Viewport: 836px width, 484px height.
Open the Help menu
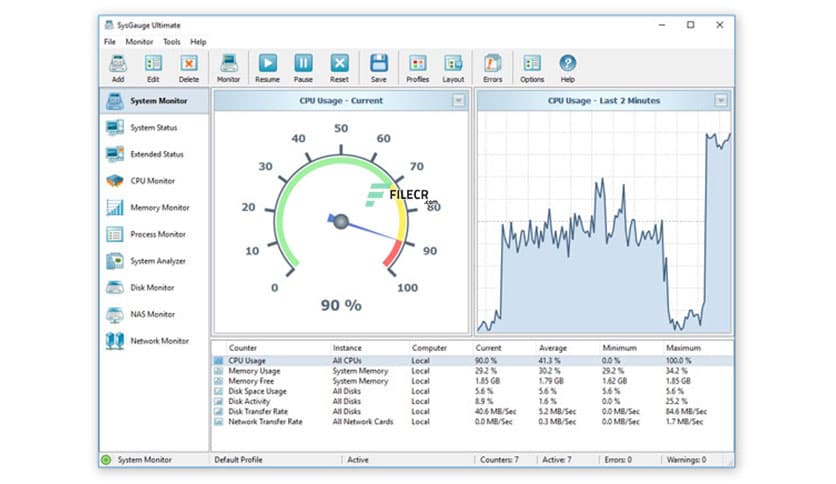198,42
